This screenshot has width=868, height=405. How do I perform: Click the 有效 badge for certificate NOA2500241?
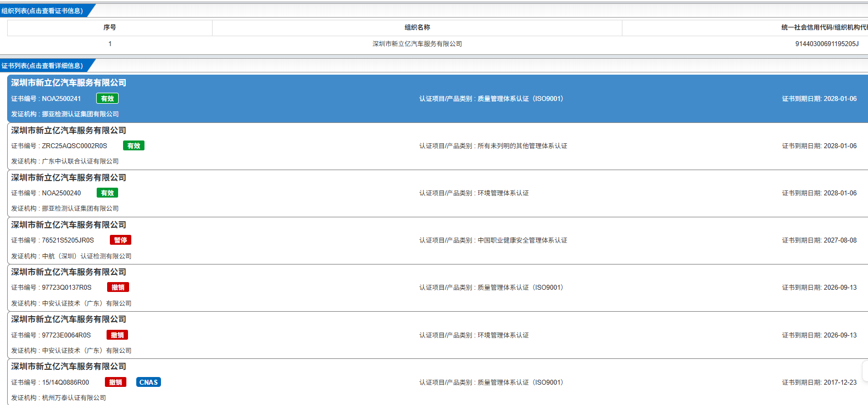(x=107, y=99)
